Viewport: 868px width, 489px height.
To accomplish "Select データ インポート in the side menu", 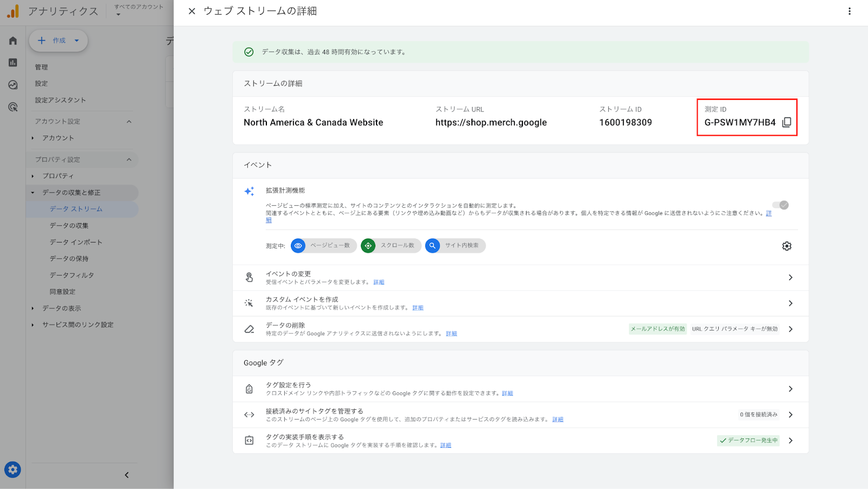I will point(76,242).
